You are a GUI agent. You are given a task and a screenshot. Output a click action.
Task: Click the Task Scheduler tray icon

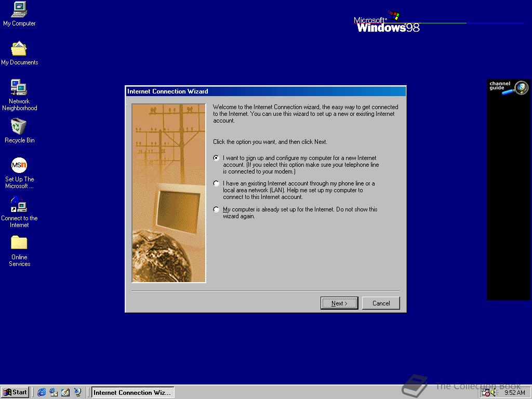(486, 393)
